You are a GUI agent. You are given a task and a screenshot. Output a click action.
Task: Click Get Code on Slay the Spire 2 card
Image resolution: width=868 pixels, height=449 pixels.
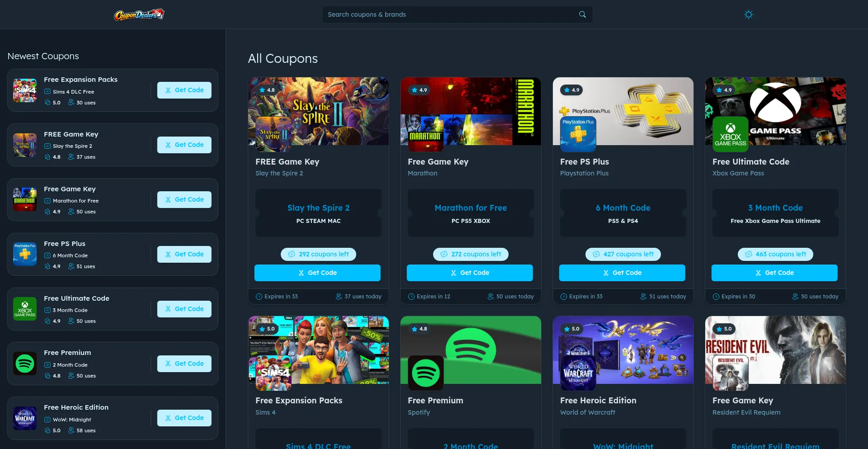click(x=317, y=273)
